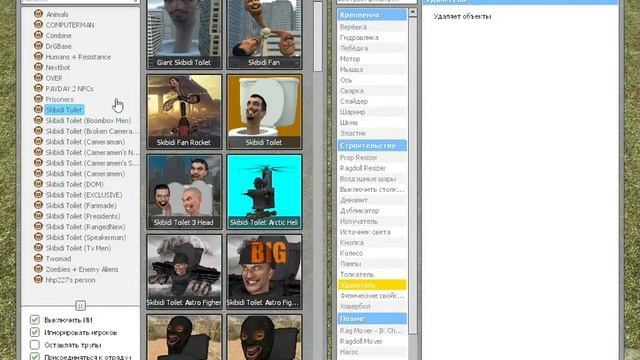Image resolution: width=640 pixels, height=360 pixels.
Task: Spawn the Skibidi Toilet Arctic Heli NPC
Action: tap(264, 191)
